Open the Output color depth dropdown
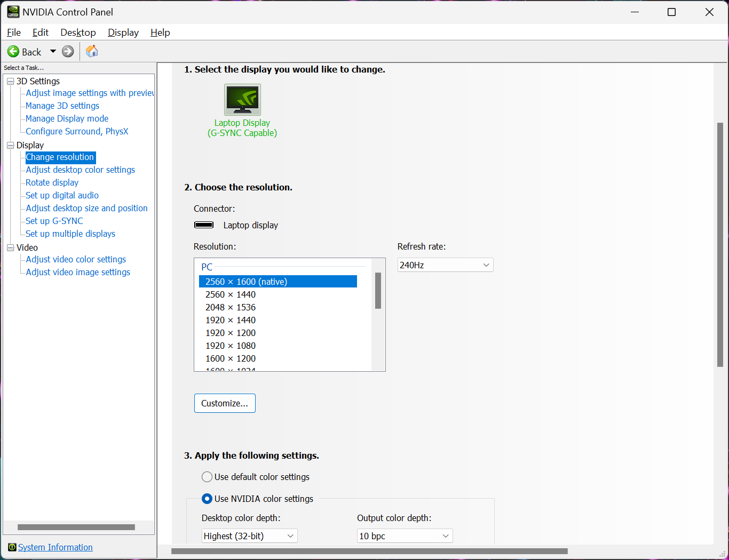729x560 pixels. 405,536
